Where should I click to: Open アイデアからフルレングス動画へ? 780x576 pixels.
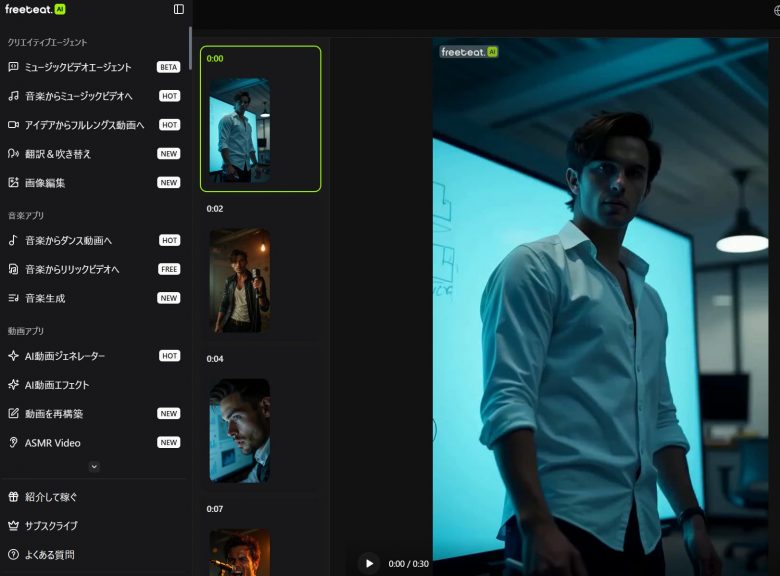tap(94, 125)
